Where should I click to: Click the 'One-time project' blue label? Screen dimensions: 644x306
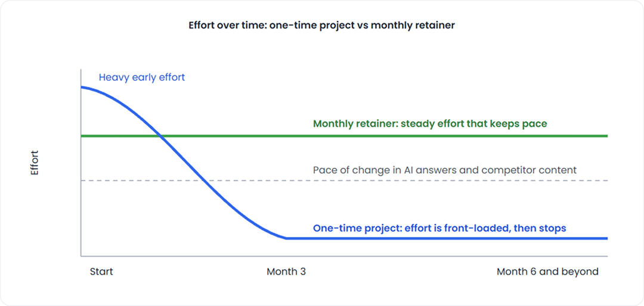(439, 228)
